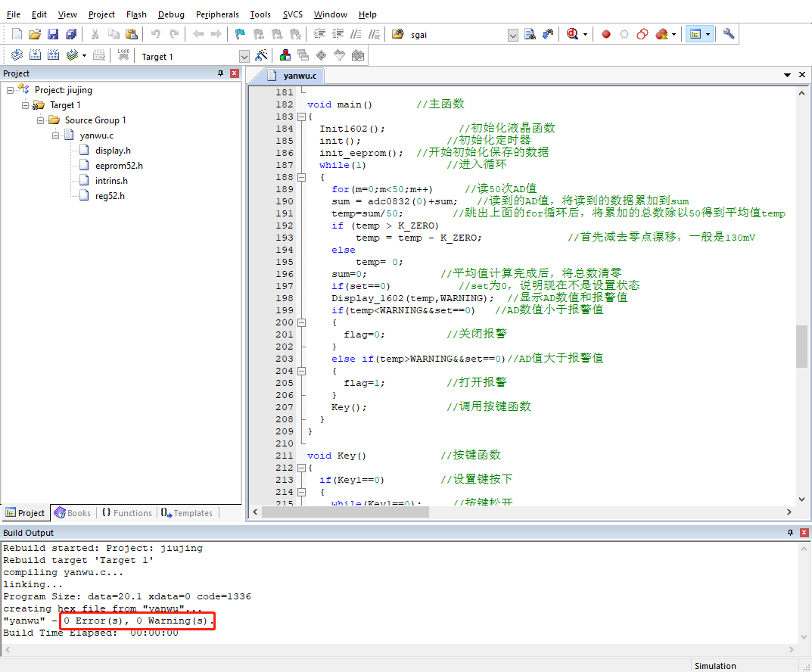Image resolution: width=812 pixels, height=672 pixels.
Task: Collapse Project: jiujing tree node
Action: tap(10, 90)
